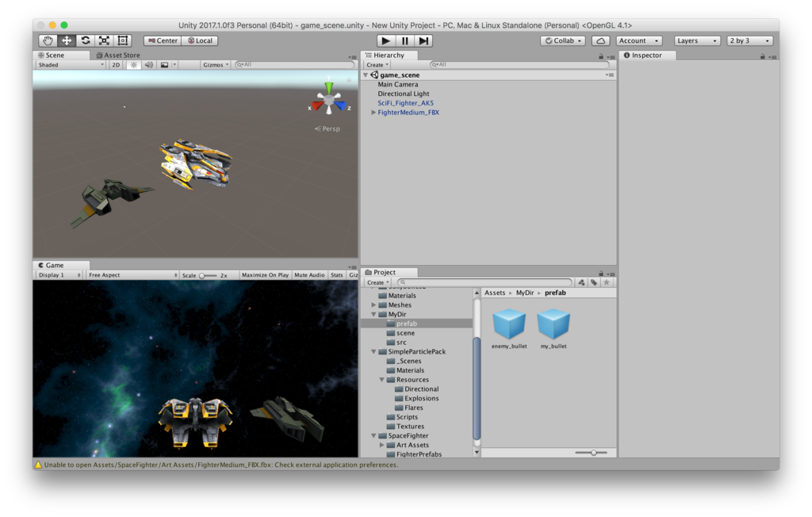This screenshot has height=517, width=812.
Task: Select the Move tool
Action: click(x=67, y=40)
